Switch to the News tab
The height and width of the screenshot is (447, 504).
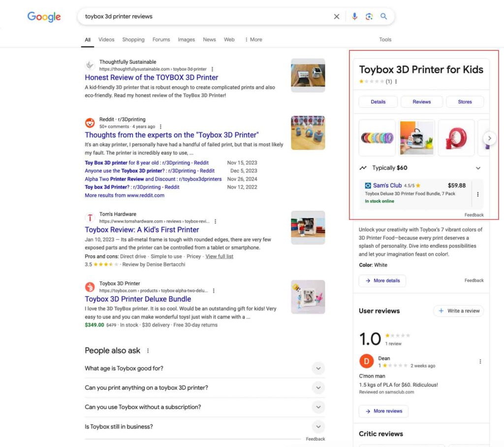(209, 39)
